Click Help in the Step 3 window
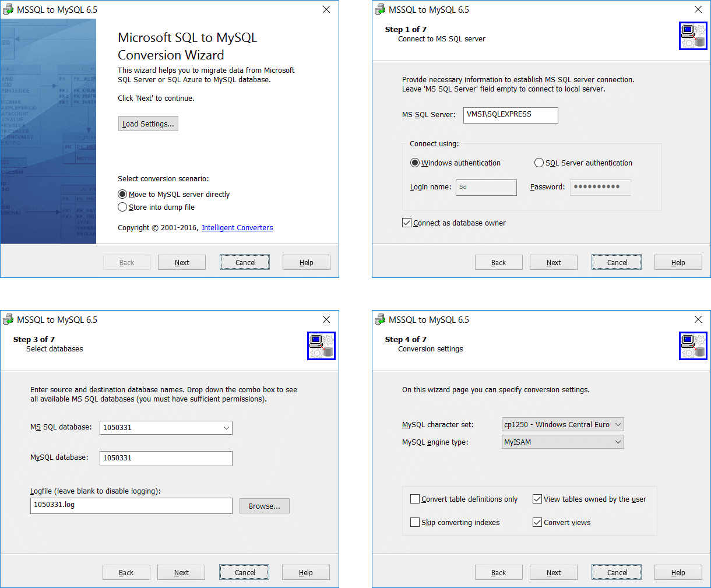Image resolution: width=711 pixels, height=588 pixels. click(x=306, y=572)
